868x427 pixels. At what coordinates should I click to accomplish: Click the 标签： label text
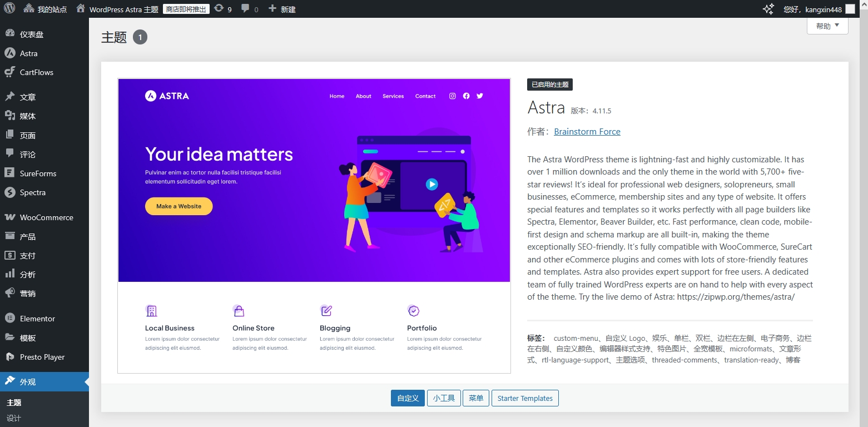[537, 338]
